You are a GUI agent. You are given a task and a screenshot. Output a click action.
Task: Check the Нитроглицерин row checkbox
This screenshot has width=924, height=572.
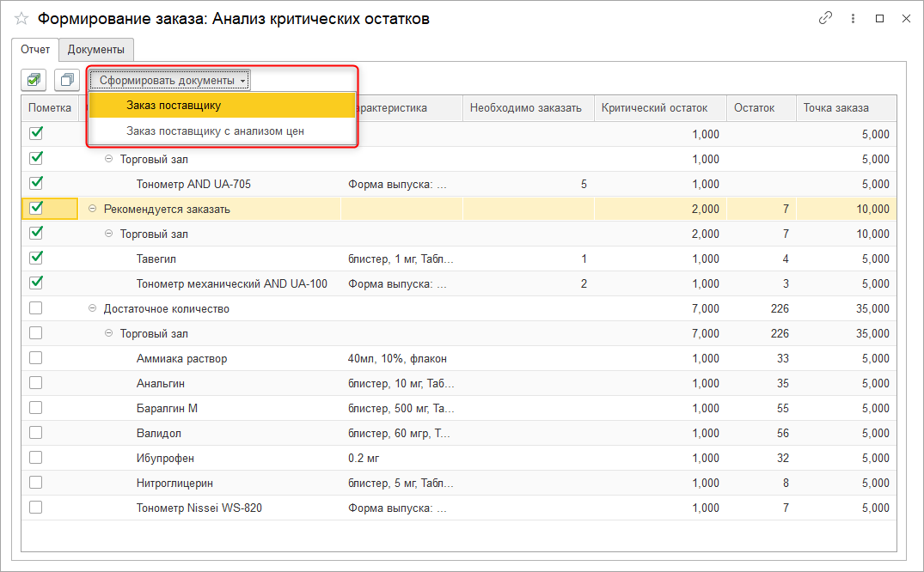[36, 483]
